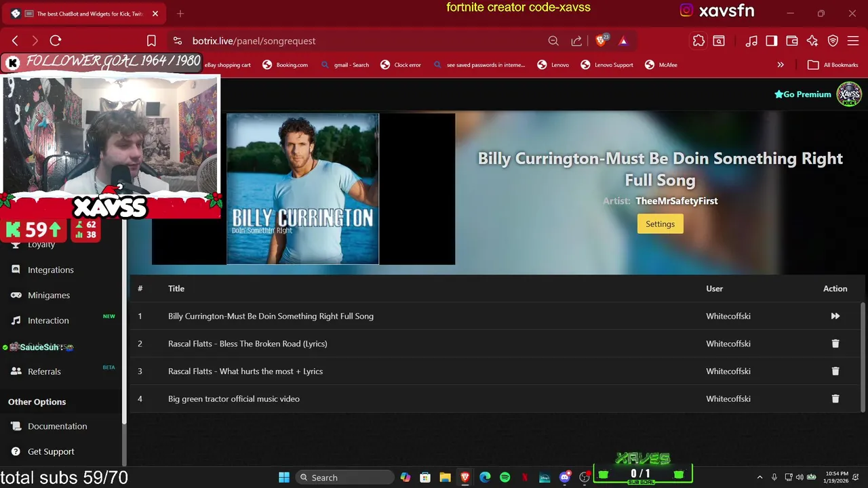868x488 pixels.
Task: Click the Referrals people icon
Action: 16,371
